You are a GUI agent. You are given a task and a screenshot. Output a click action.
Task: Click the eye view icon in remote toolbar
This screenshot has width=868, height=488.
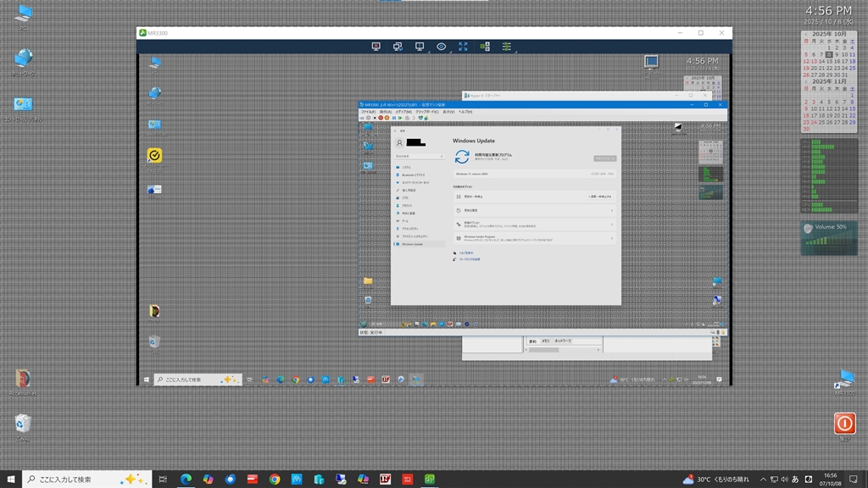[442, 47]
